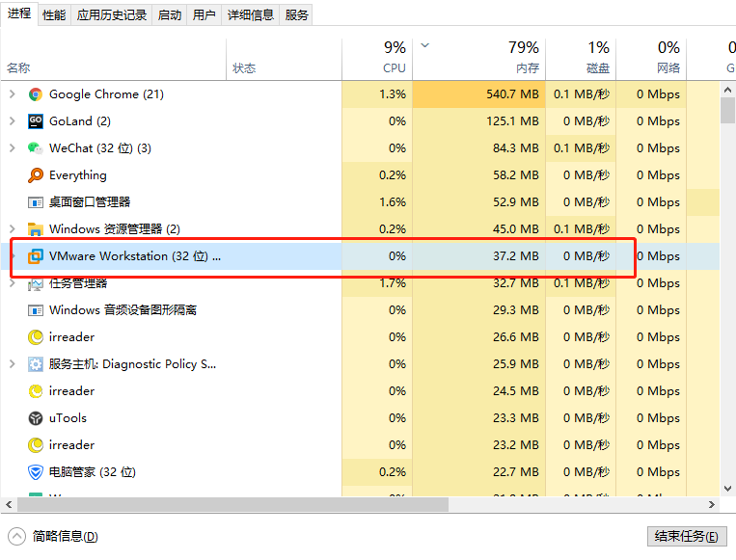
Task: Click the irreader icon using 23.2 MB
Action: 35,445
